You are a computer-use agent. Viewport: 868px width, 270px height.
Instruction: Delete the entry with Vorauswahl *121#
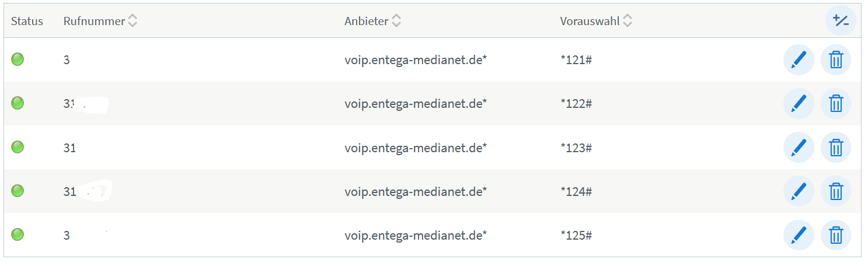coord(836,59)
